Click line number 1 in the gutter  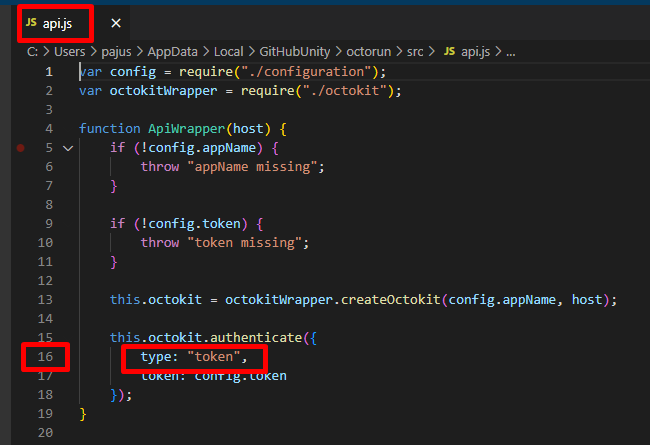(49, 72)
